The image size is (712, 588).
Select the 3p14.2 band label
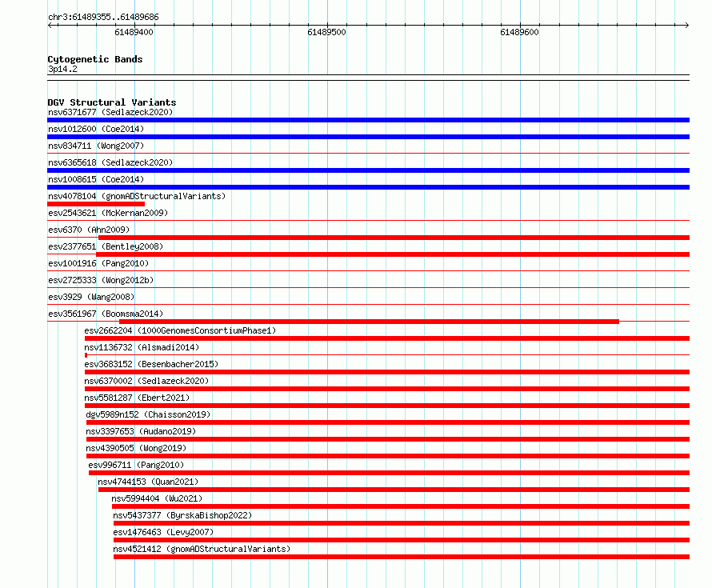[62, 69]
